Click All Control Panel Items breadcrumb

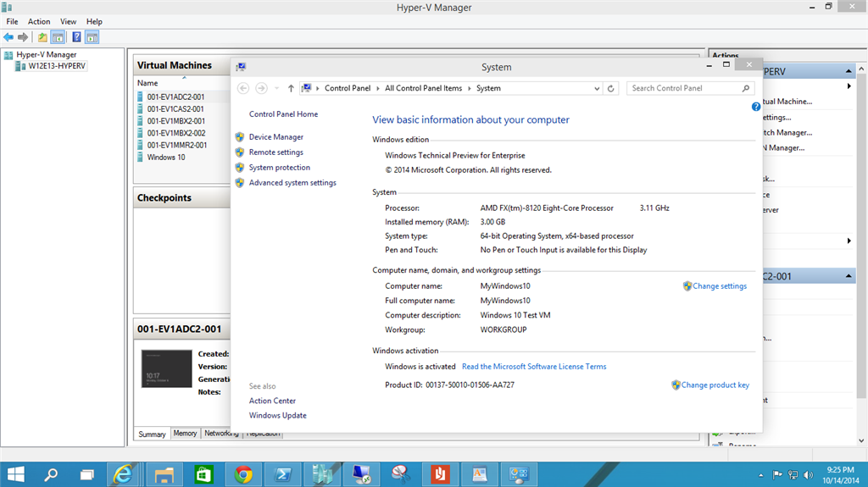(423, 88)
